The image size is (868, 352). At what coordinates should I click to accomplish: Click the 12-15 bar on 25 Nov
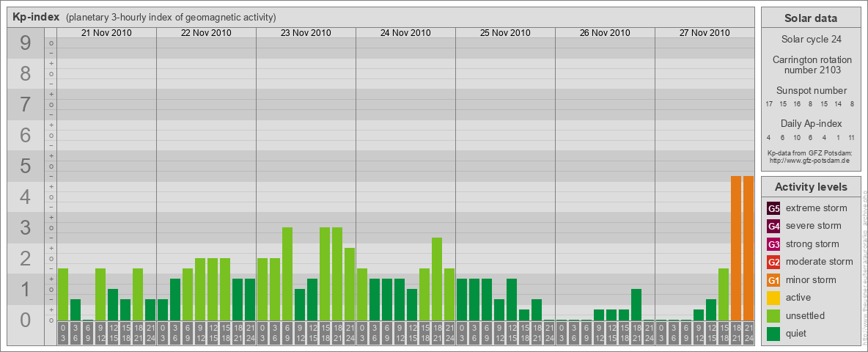pyautogui.click(x=512, y=300)
